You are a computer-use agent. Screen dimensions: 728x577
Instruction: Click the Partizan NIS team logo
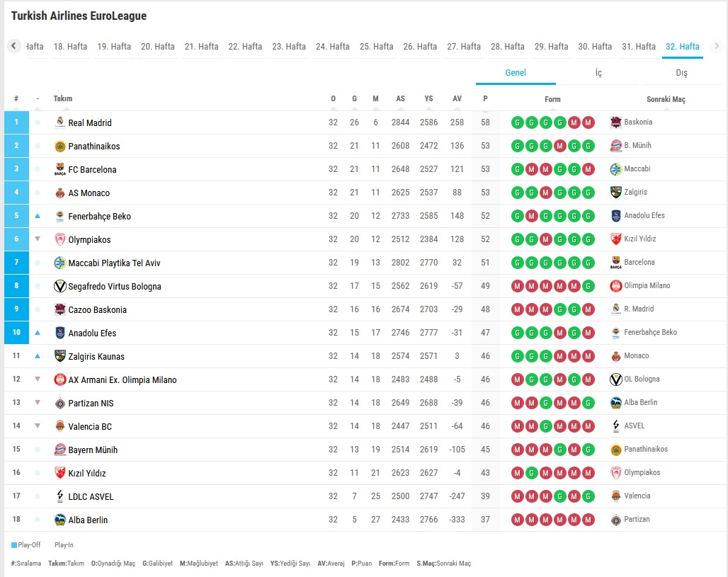tap(60, 404)
